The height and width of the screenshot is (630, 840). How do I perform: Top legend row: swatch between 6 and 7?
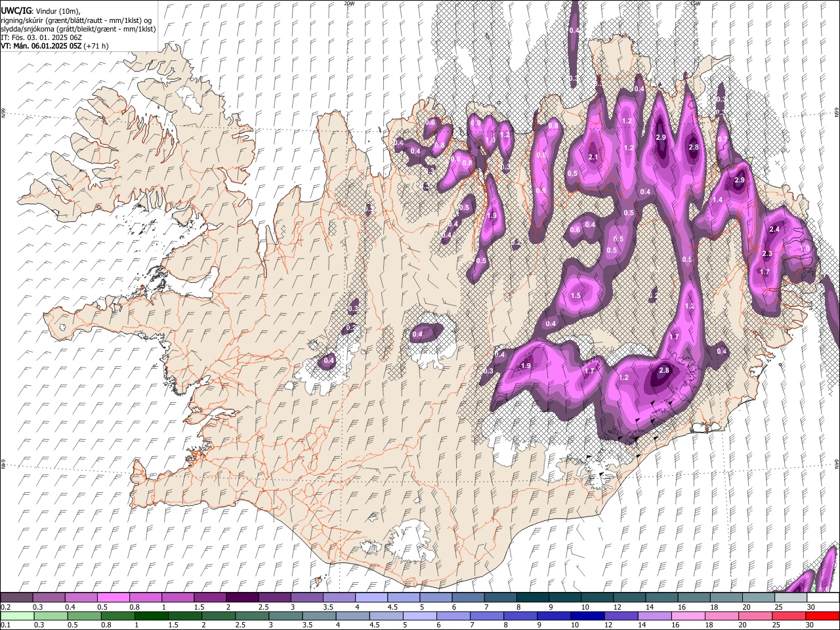tap(467, 598)
